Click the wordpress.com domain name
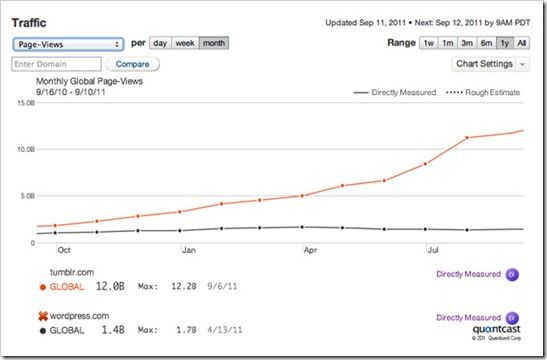The image size is (547, 360). [x=79, y=316]
